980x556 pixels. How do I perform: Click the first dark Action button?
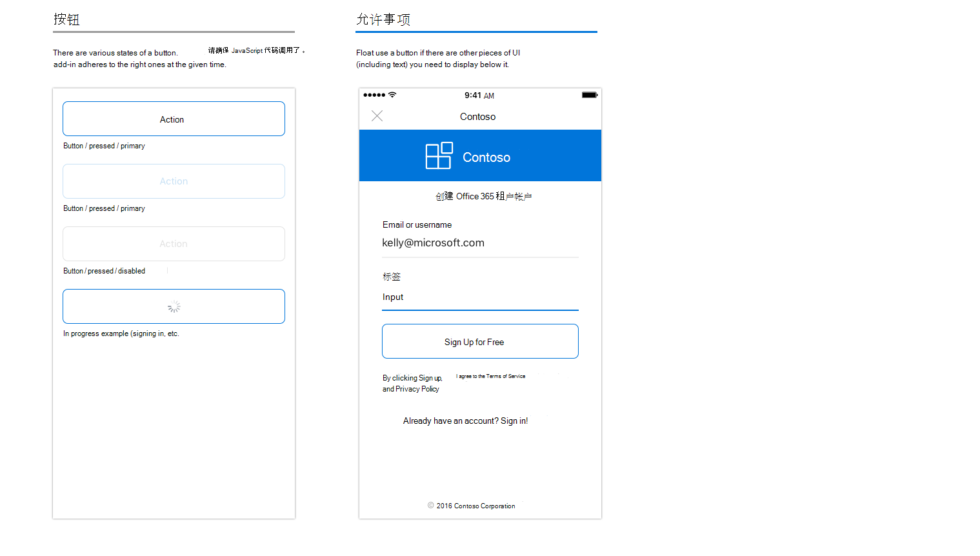point(174,119)
